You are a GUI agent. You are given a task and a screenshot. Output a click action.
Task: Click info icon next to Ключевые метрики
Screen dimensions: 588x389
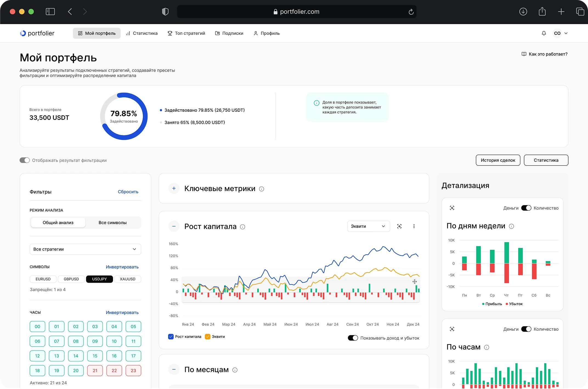(261, 189)
